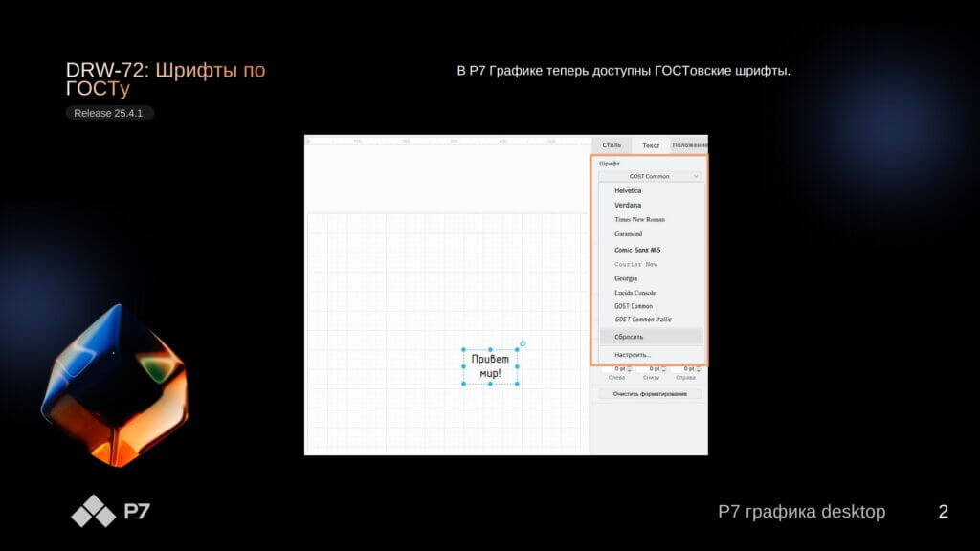Select Garamond in the font menu

(628, 233)
